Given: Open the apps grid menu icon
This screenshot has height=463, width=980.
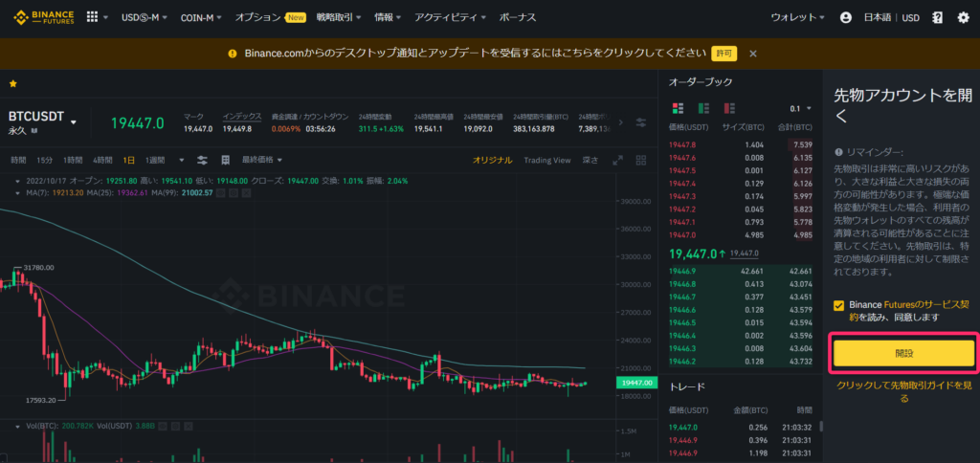Looking at the screenshot, I should coord(93,17).
